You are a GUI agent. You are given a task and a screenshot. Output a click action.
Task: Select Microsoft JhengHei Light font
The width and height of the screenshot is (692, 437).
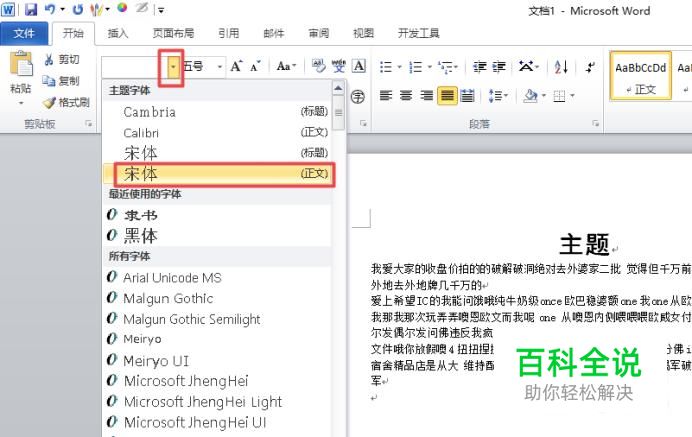tap(217, 402)
